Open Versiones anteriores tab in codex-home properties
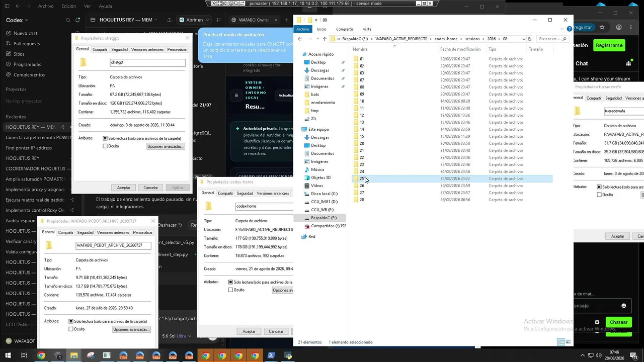 pyautogui.click(x=273, y=194)
